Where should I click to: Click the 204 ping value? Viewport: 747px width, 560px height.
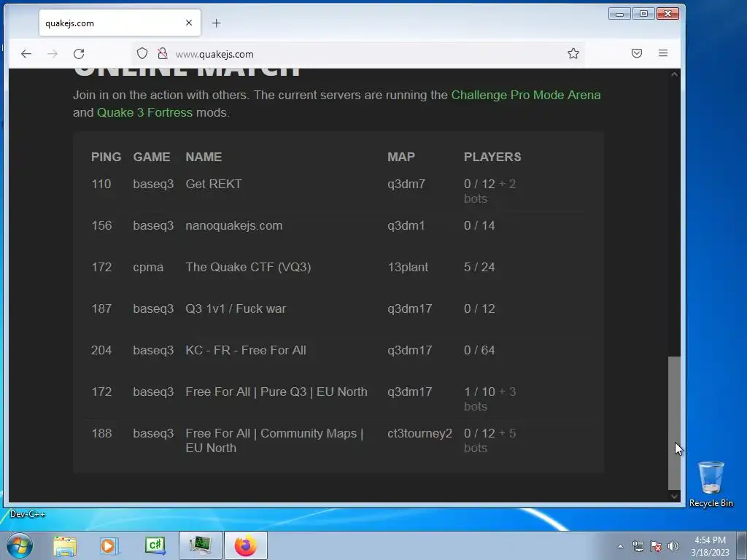tap(101, 350)
